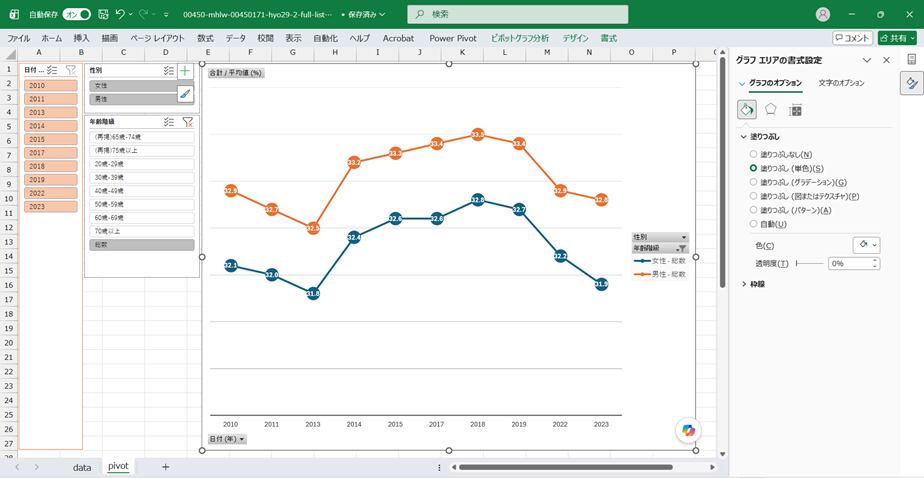Open the Fill & Line paint bucket tab
The image size is (924, 478).
pos(747,110)
